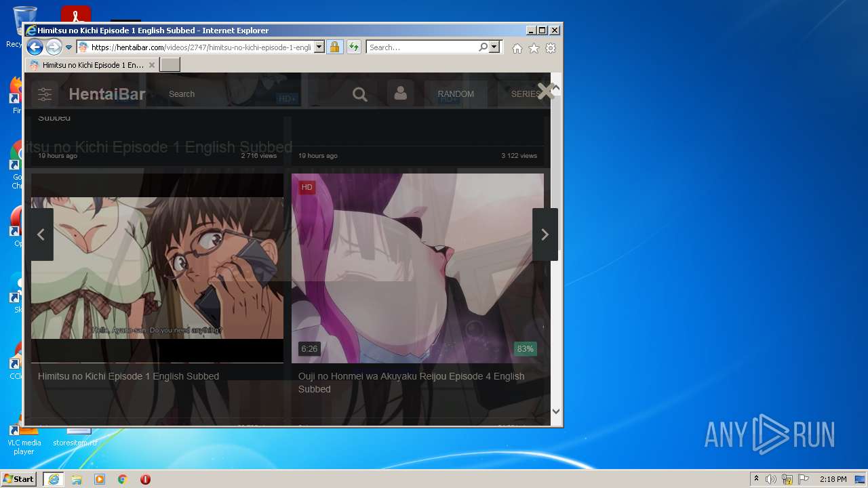This screenshot has width=868, height=488.
Task: Click the HentaiBar logo
Action: (107, 94)
